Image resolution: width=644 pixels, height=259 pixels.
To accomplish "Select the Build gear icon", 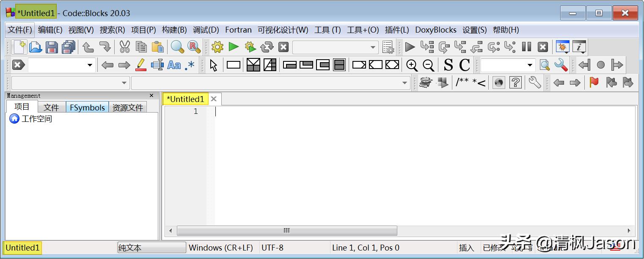I will pos(217,47).
